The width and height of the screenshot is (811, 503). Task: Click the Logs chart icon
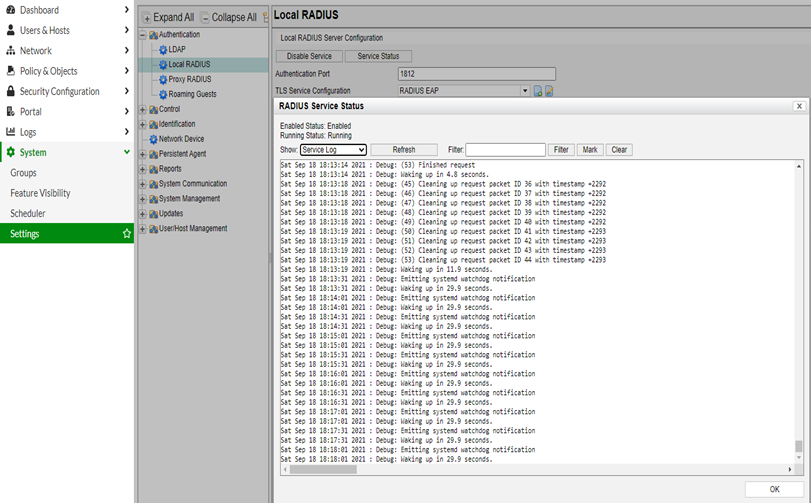coord(10,131)
